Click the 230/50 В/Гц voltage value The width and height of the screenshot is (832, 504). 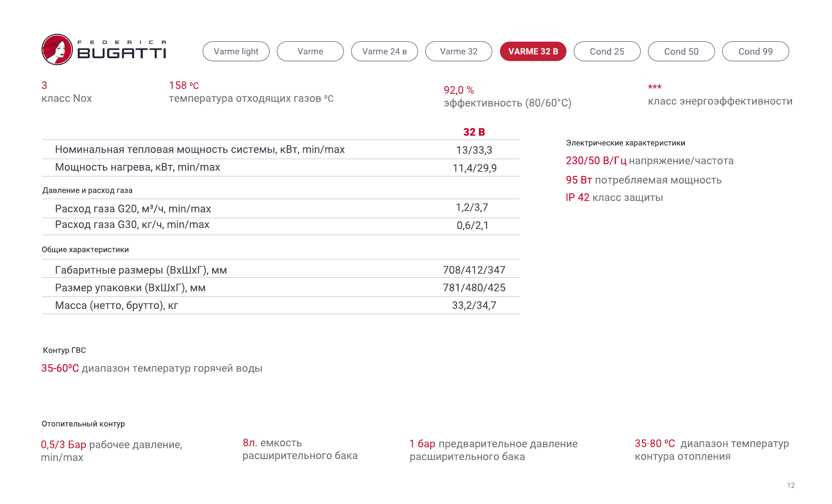[596, 161]
